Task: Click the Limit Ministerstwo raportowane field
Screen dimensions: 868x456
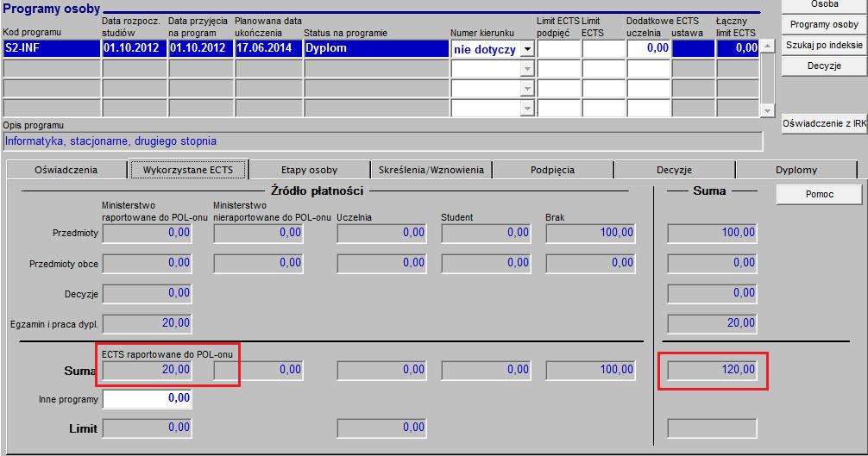Action: [148, 428]
